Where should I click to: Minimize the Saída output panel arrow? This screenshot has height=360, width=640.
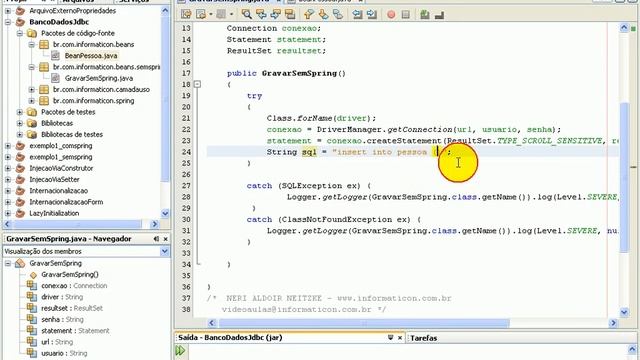pyautogui.click(x=390, y=338)
